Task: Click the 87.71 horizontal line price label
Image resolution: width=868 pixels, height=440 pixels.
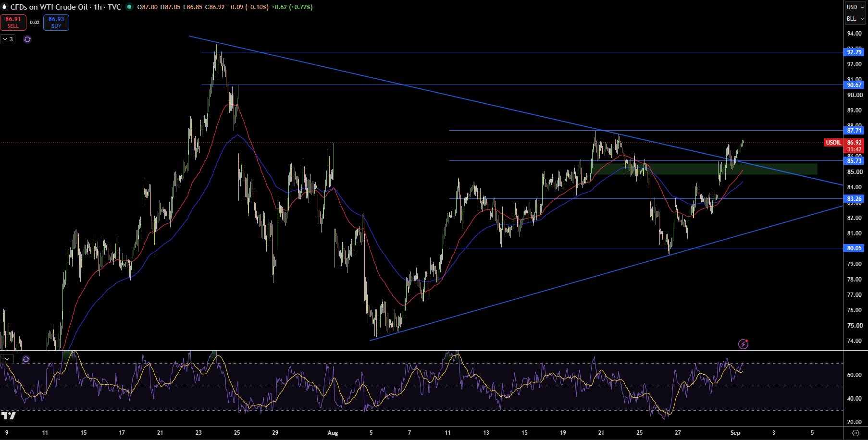Action: tap(854, 131)
